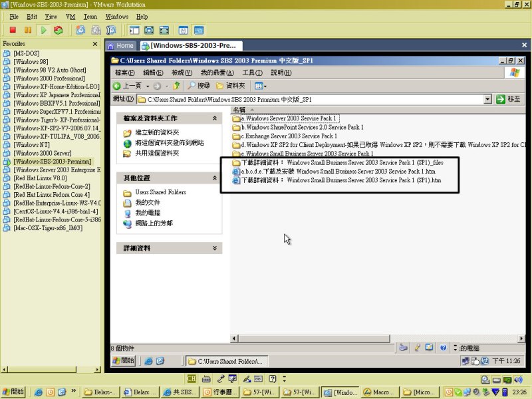
Task: Open 我的文件 link
Action: point(148,203)
